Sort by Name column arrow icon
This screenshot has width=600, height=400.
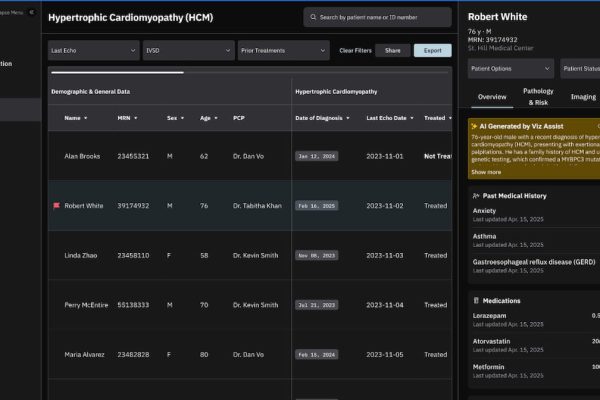(85, 118)
